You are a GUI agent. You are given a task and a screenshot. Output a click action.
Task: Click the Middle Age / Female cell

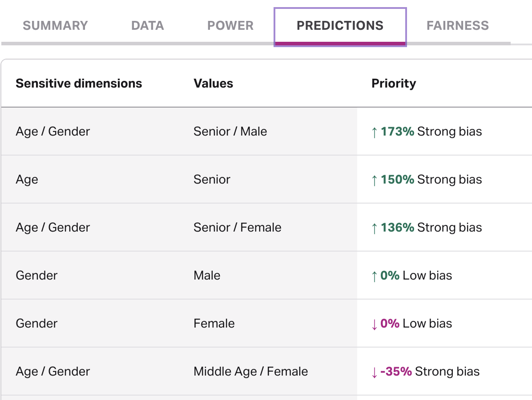click(x=250, y=372)
